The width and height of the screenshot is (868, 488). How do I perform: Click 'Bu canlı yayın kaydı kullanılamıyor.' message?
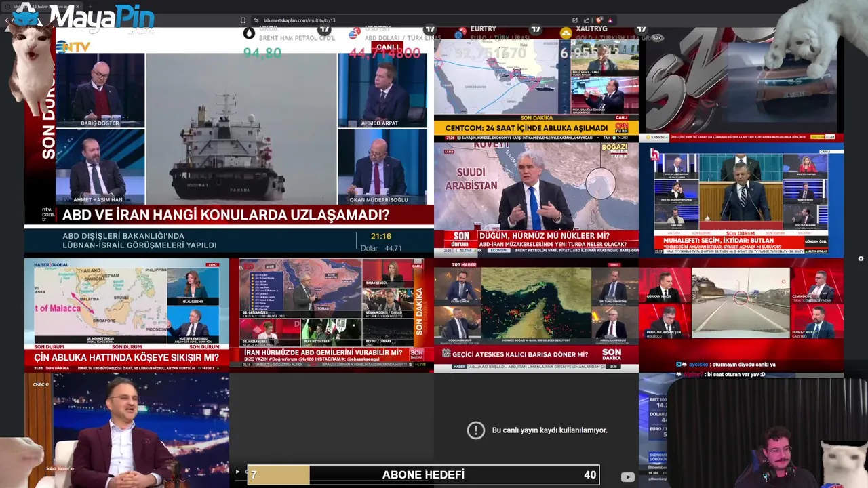[x=549, y=430]
